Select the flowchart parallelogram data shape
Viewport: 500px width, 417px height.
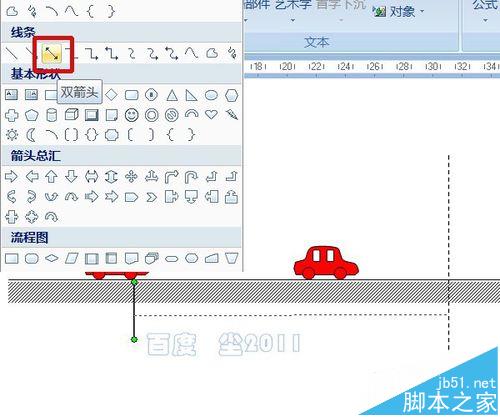pyautogui.click(x=72, y=258)
